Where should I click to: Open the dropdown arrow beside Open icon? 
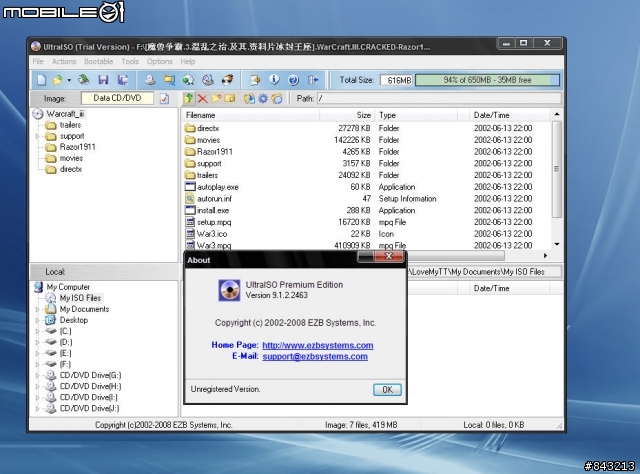(69, 80)
